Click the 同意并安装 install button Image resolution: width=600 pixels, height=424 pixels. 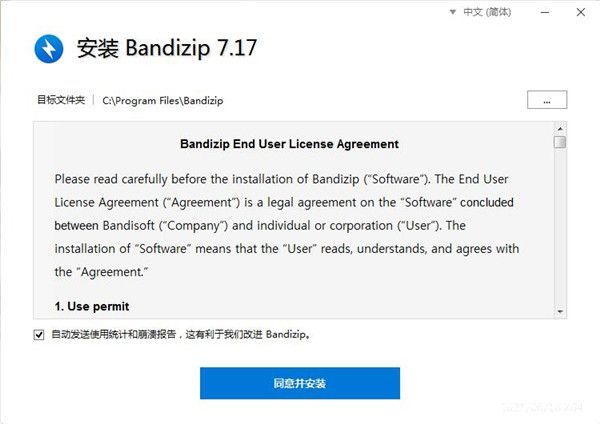pos(300,383)
